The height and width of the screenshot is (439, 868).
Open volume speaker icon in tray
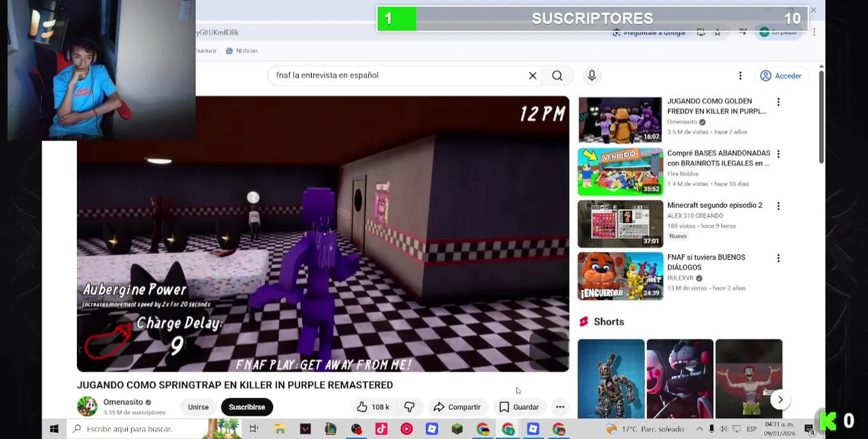(724, 429)
